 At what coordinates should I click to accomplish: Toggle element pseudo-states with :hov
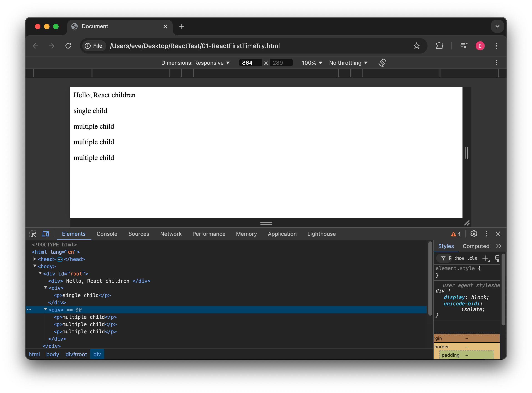point(460,258)
